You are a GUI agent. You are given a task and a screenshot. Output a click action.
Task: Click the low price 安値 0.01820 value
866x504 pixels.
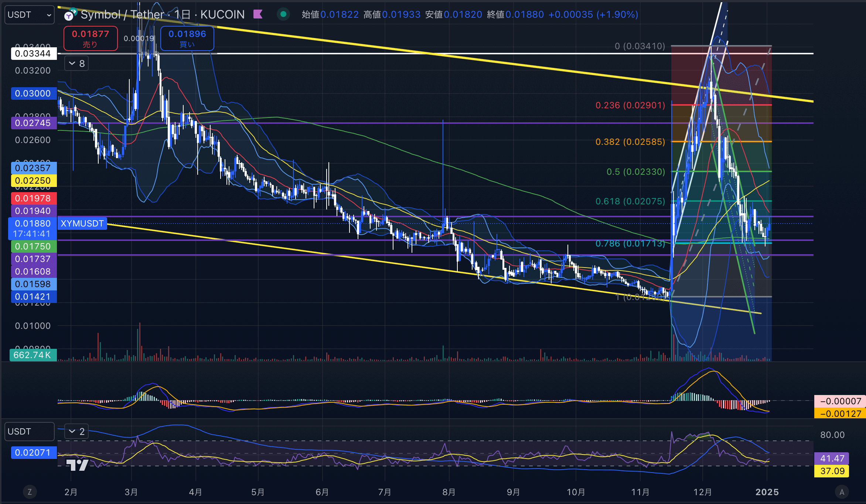(463, 14)
